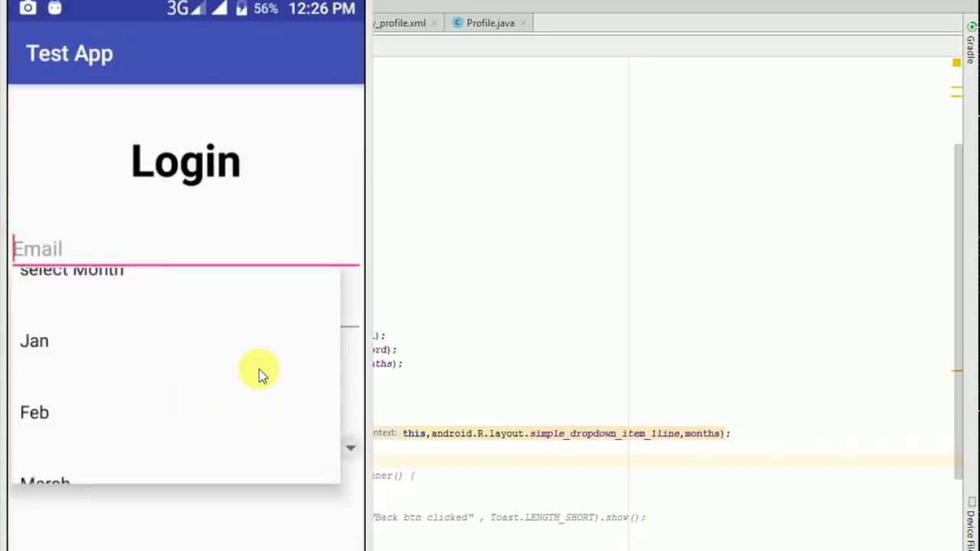Select Jan in the month dropdown

click(176, 341)
